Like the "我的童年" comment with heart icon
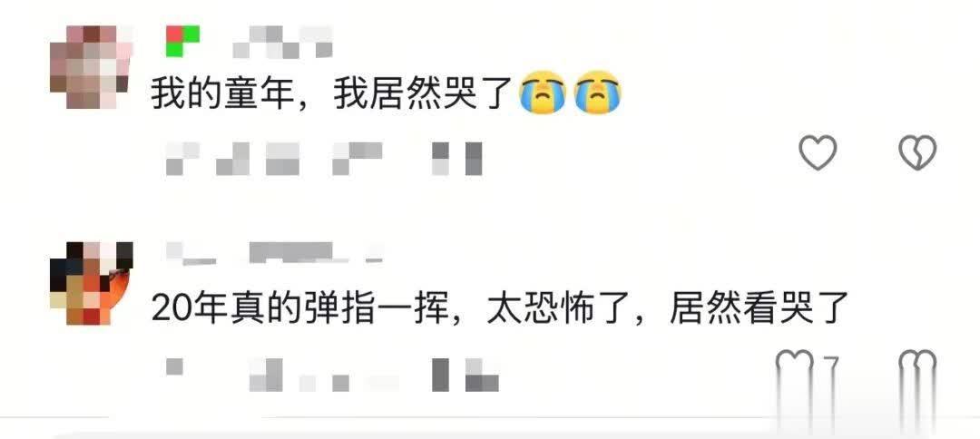 point(818,152)
